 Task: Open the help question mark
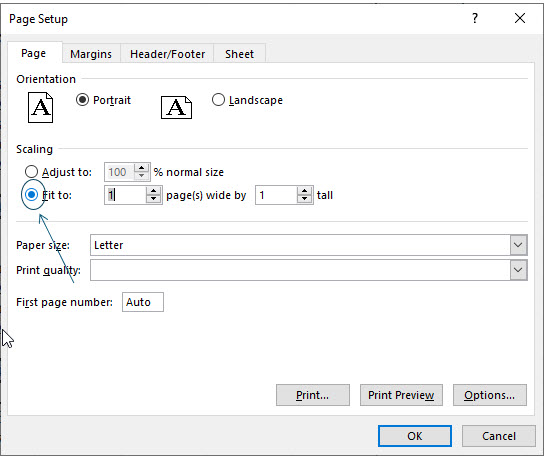[475, 18]
